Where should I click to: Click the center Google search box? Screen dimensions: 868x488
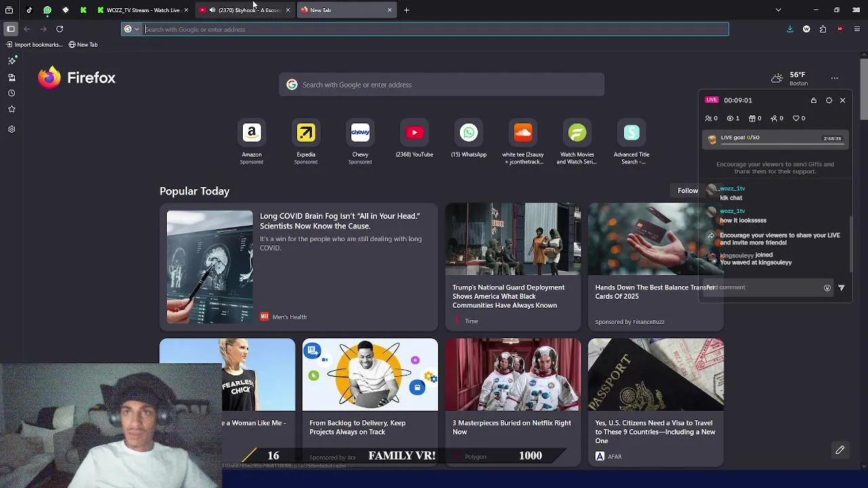tap(441, 85)
